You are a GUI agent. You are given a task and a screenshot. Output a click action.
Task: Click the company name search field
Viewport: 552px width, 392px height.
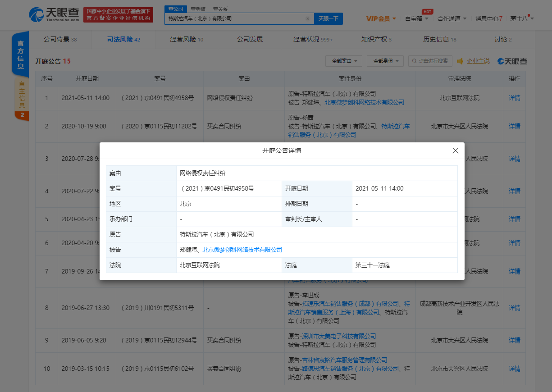pyautogui.click(x=234, y=19)
